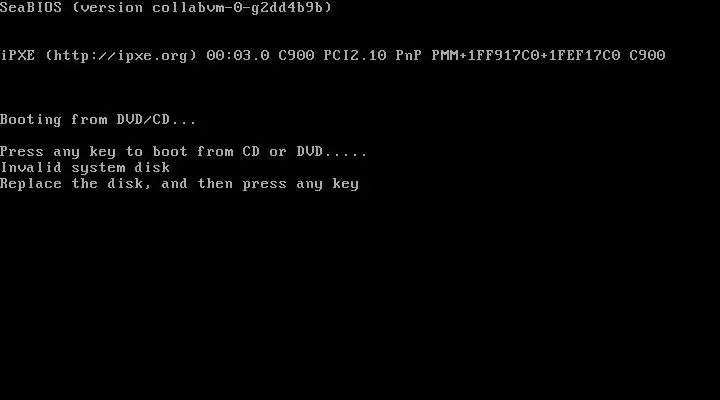Click the word 'Replace'
This screenshot has width=720, height=400.
[x=31, y=184]
